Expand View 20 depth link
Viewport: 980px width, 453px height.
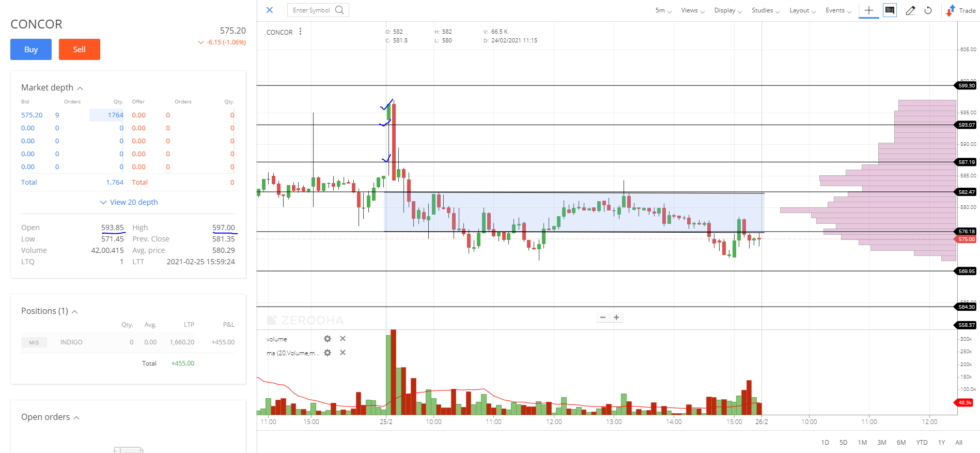[x=129, y=202]
